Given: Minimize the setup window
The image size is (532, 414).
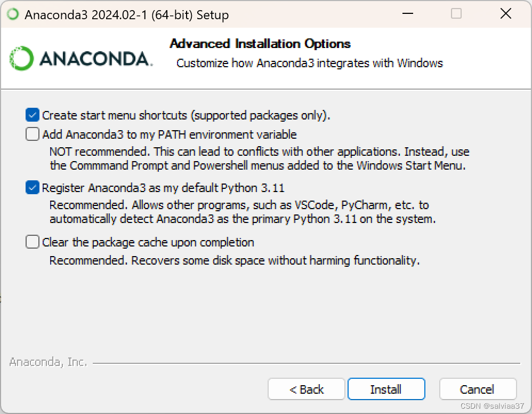Looking at the screenshot, I should tap(407, 14).
